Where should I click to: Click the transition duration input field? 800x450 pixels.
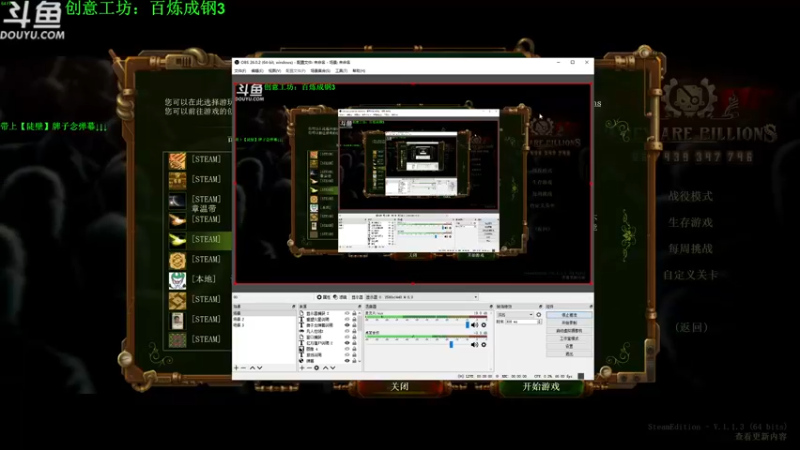point(521,322)
